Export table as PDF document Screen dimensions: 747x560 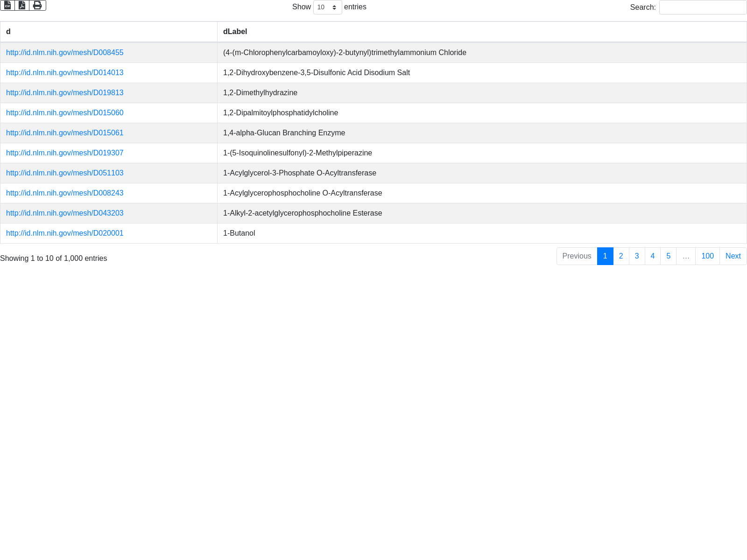(22, 5)
